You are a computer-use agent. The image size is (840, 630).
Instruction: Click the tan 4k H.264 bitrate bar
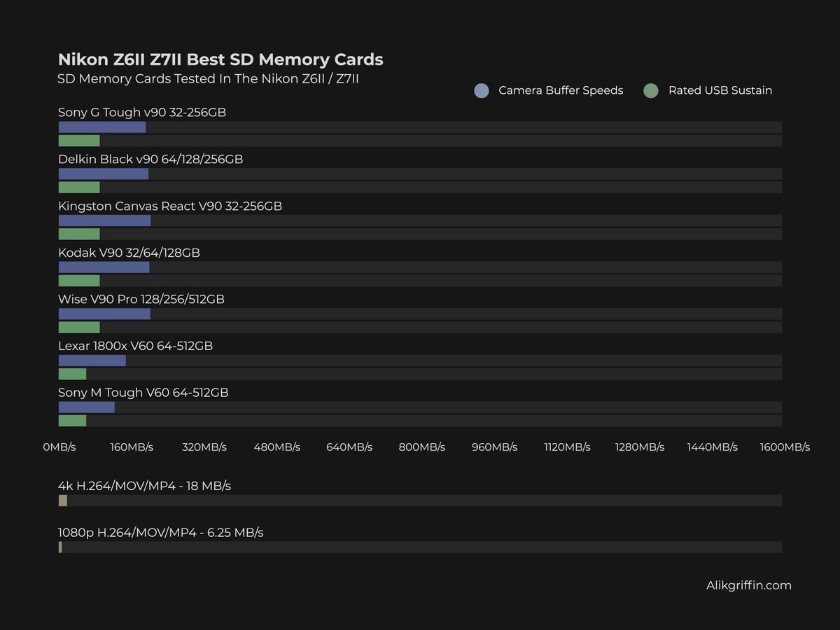(x=62, y=500)
